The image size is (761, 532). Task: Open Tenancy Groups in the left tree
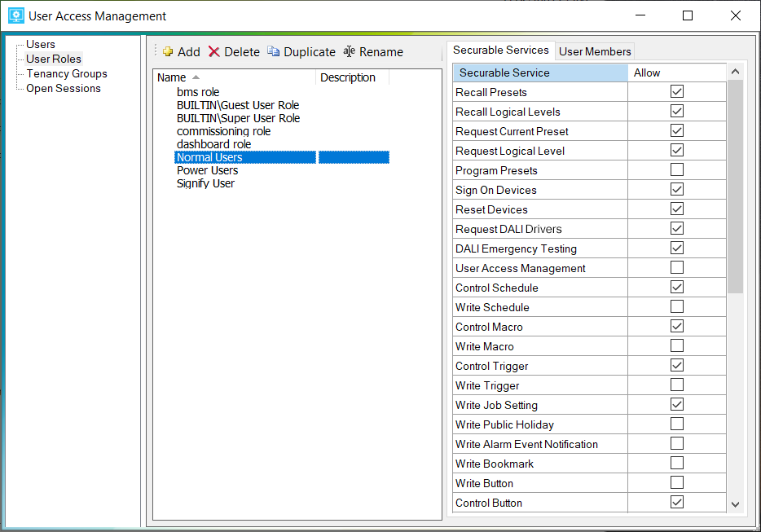coord(67,73)
